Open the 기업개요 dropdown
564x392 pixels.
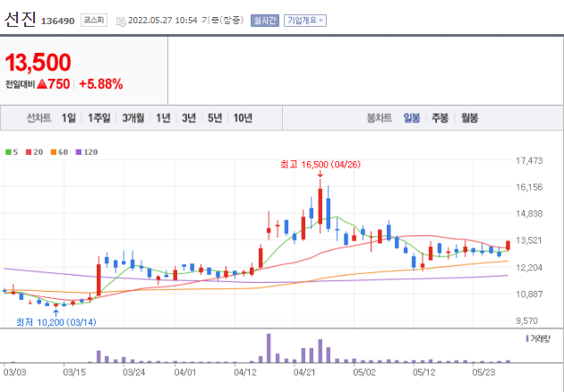point(305,21)
